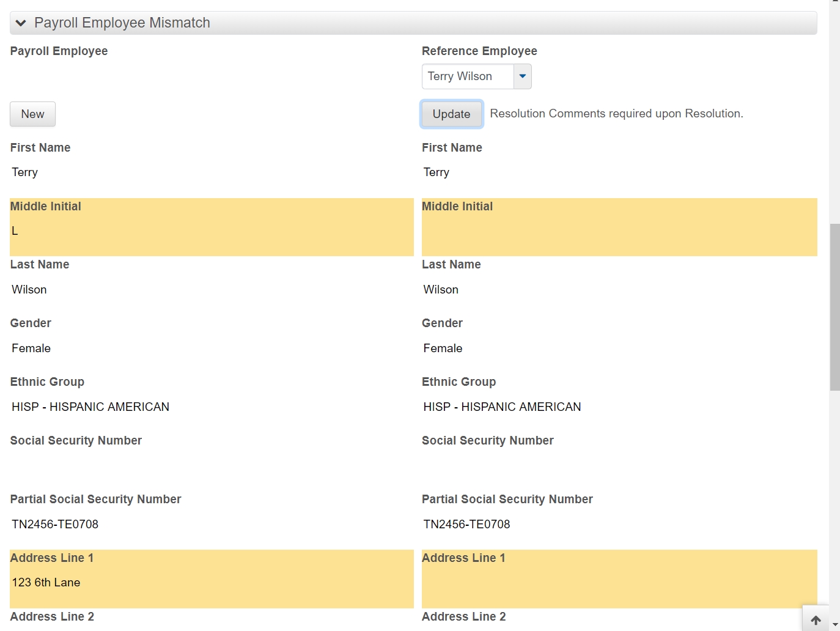Click reference highlighted Middle Initial label
Image resolution: width=840 pixels, height=631 pixels.
(457, 207)
